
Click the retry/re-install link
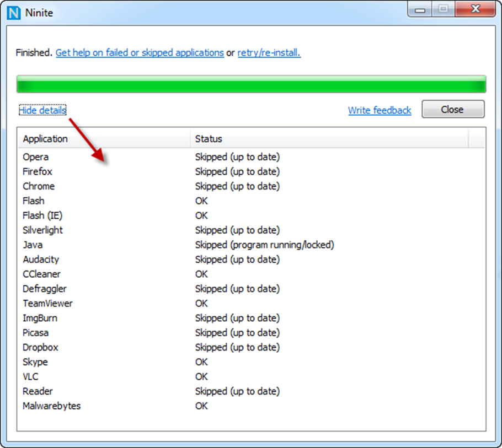coord(269,52)
